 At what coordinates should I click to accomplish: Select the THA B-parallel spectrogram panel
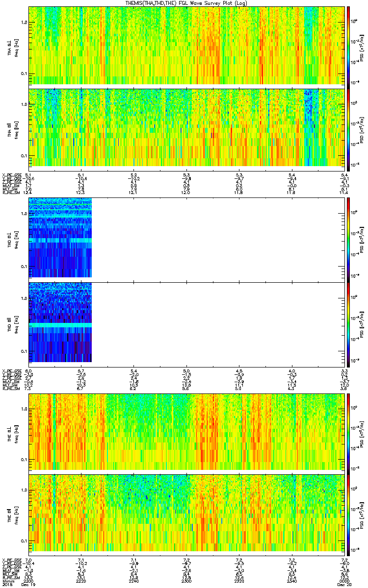(186, 127)
